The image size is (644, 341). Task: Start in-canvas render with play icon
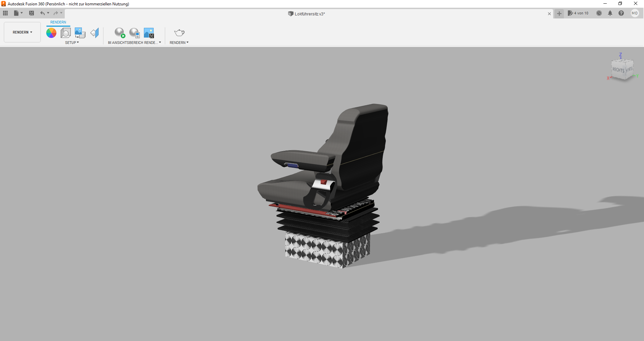click(120, 33)
